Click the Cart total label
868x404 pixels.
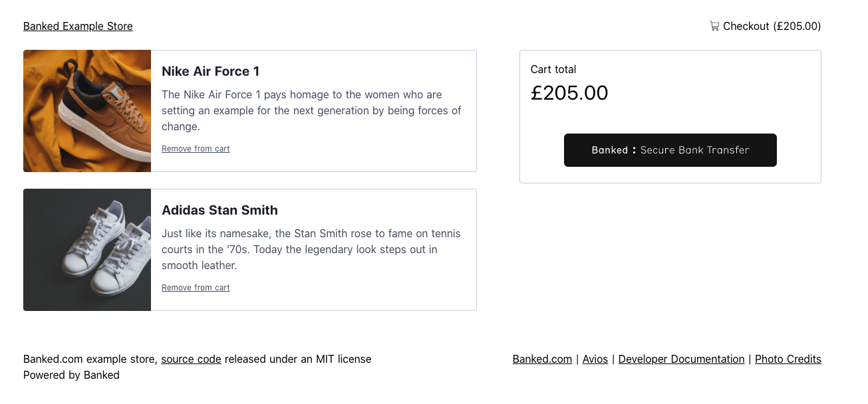point(553,69)
